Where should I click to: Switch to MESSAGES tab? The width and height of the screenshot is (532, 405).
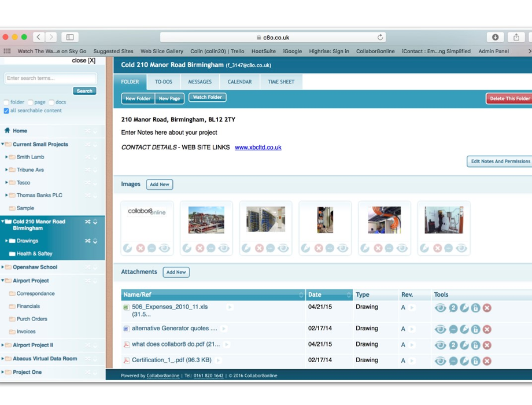pos(200,82)
